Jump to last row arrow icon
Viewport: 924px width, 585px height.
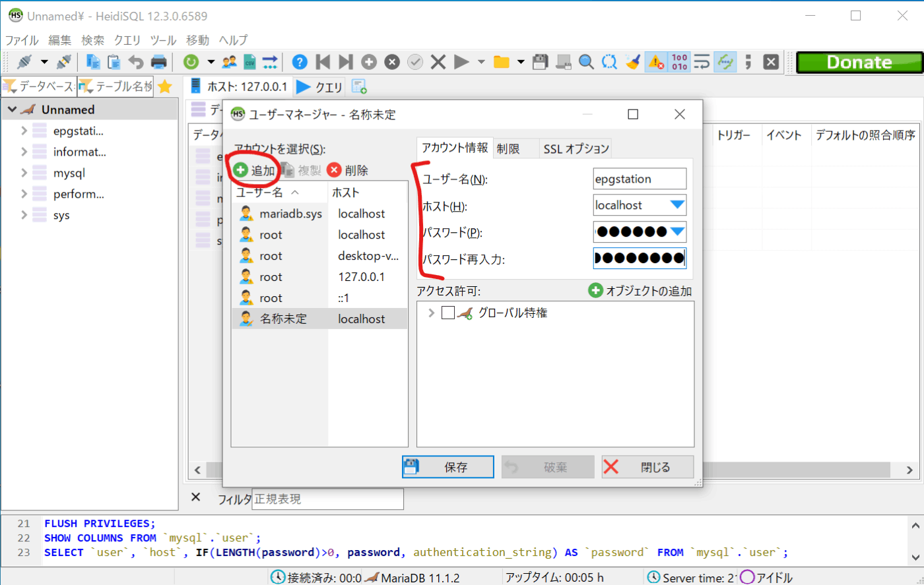(x=345, y=62)
